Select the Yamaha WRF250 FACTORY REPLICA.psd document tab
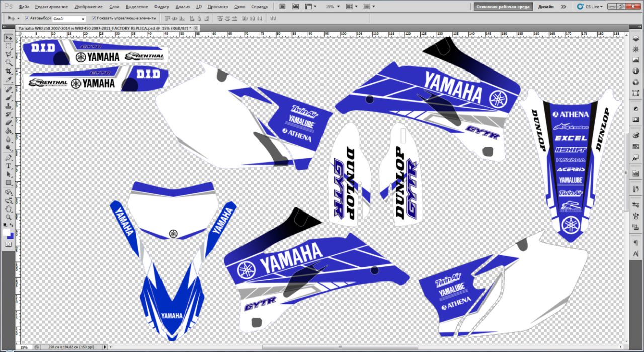 coord(105,28)
